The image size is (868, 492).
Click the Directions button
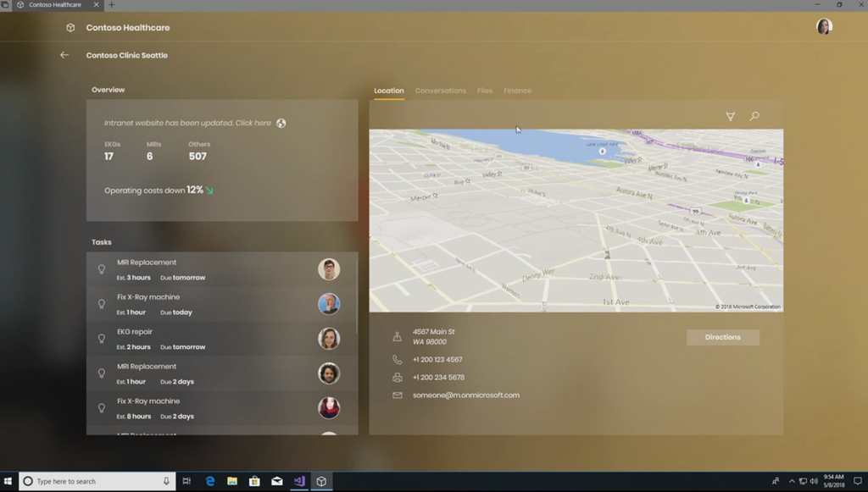pos(723,337)
